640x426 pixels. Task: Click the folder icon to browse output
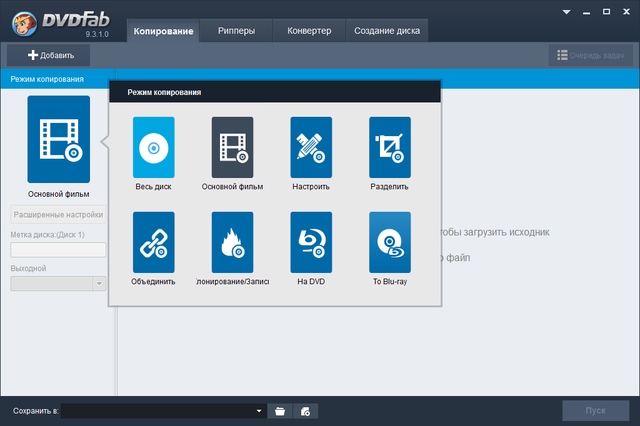pyautogui.click(x=280, y=411)
